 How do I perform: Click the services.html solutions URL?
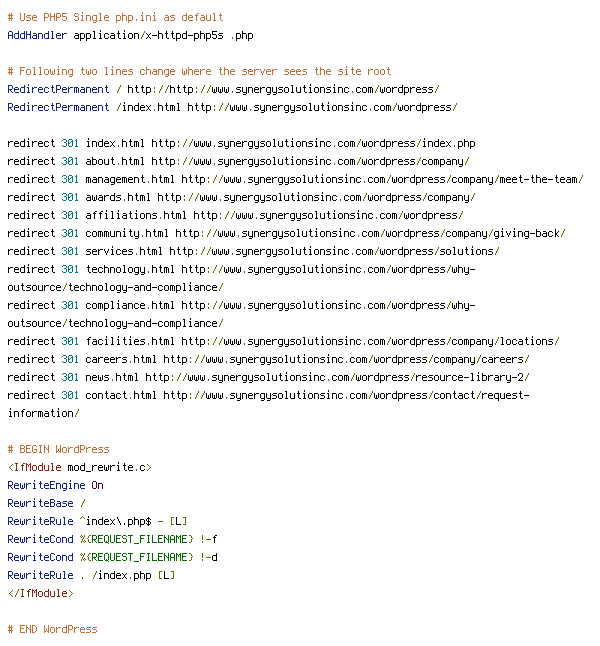(x=334, y=251)
